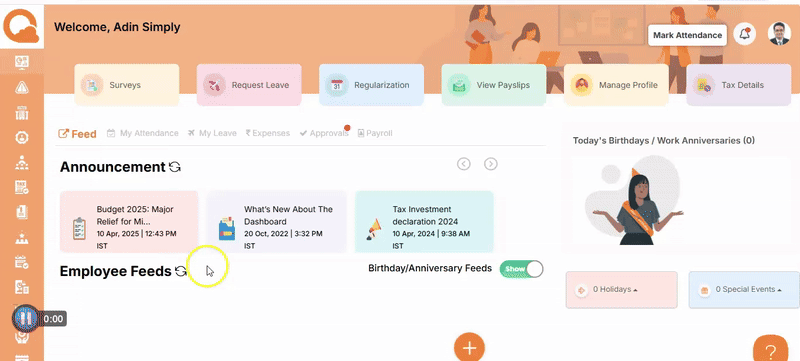Expand the 0 Holidays panel
Image resolution: width=800 pixels, height=361 pixels.
[x=621, y=290]
